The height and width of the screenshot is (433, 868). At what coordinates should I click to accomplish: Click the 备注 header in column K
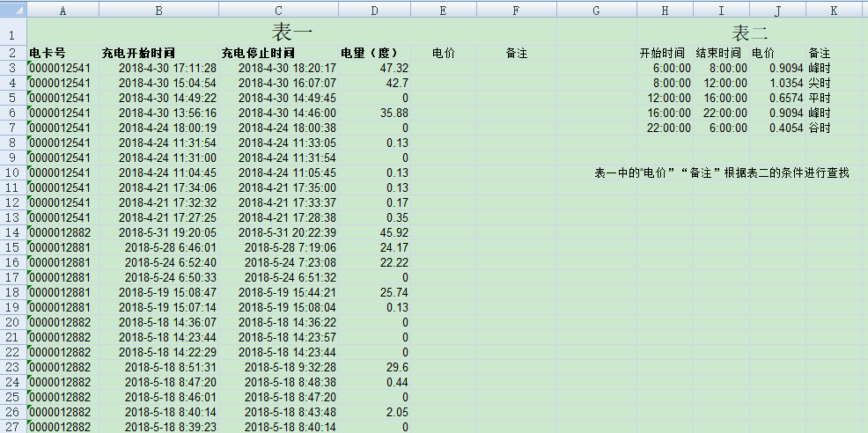coord(835,53)
